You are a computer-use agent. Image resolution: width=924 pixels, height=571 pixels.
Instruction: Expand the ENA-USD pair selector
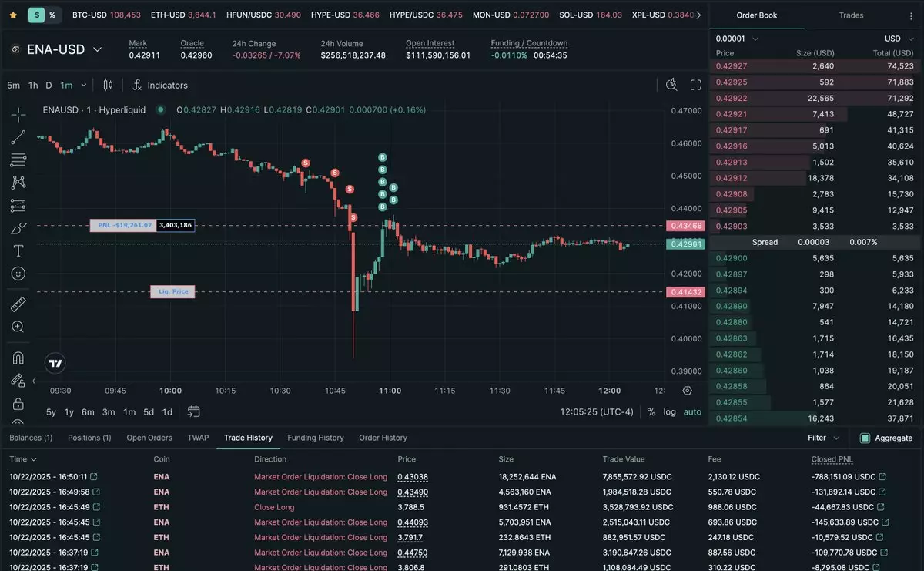[x=97, y=49]
